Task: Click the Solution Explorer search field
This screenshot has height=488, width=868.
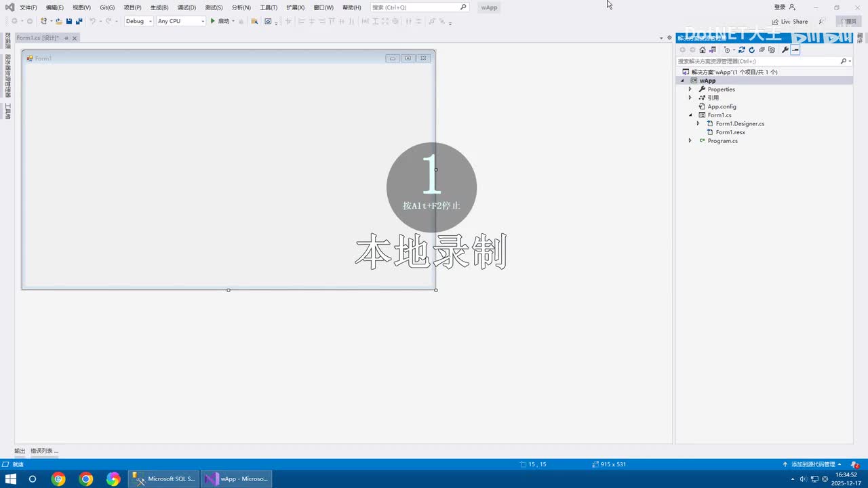Action: [764, 61]
